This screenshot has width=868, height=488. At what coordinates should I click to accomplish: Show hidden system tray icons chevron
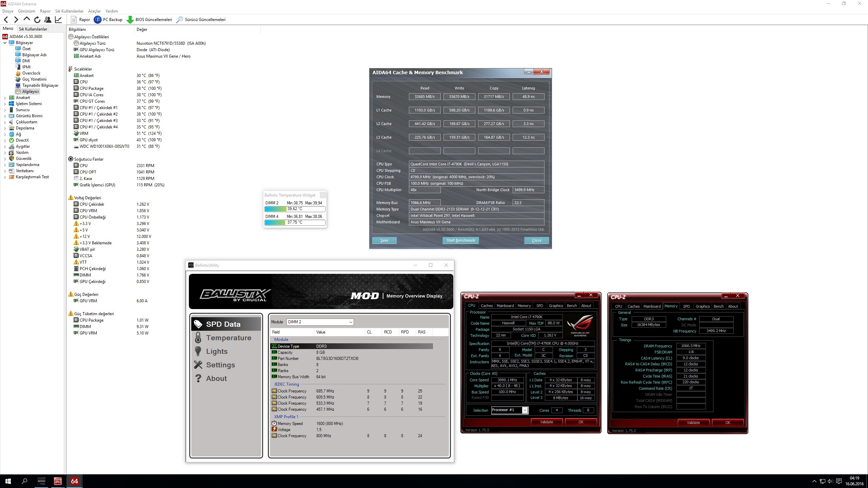click(814, 481)
